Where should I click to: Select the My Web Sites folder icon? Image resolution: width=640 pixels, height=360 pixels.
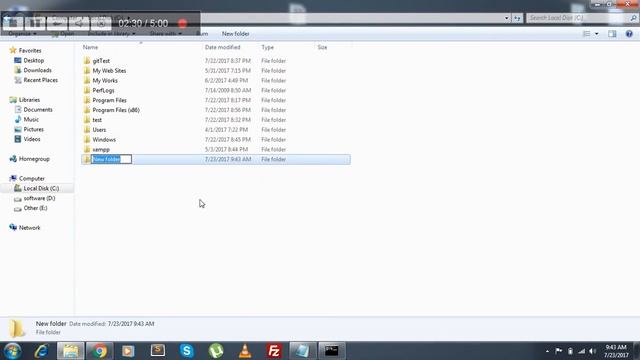click(87, 71)
